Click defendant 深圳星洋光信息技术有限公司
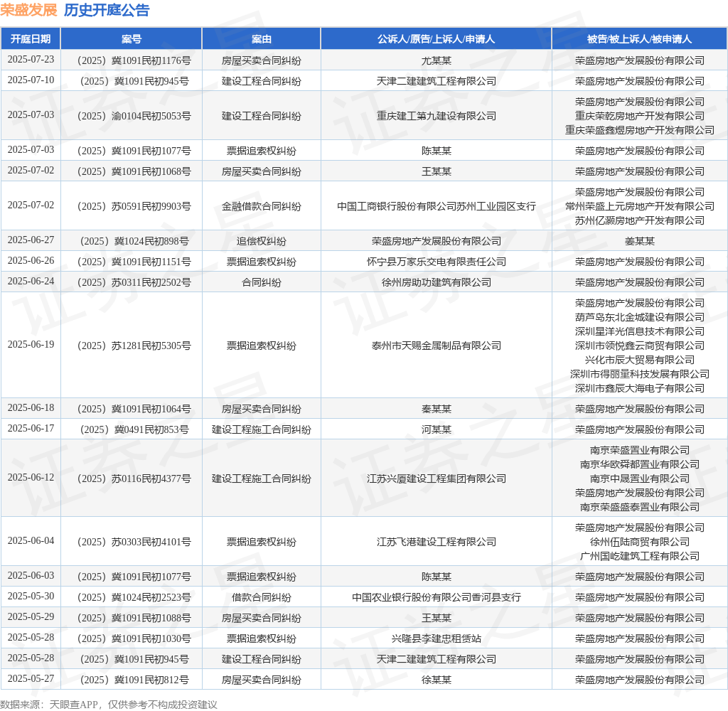 tap(639, 331)
